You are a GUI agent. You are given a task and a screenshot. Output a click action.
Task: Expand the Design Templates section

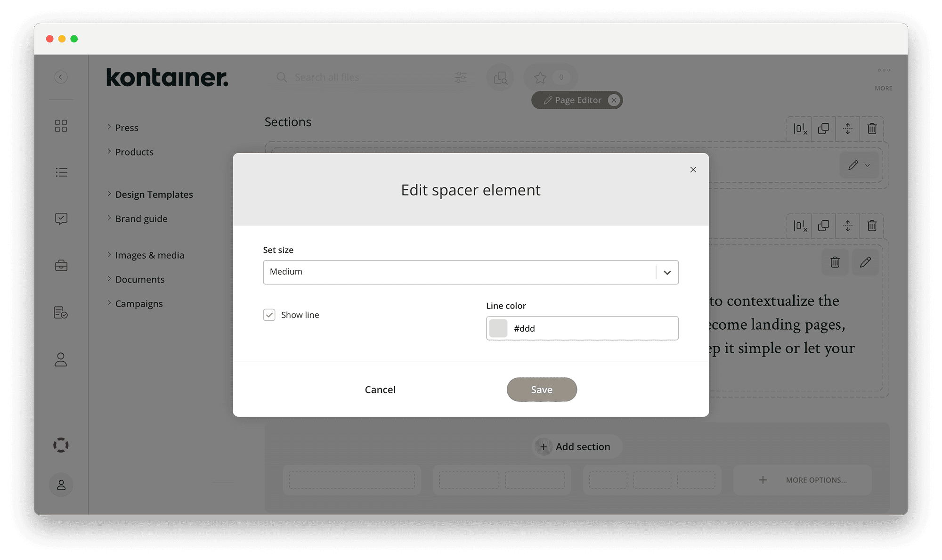pyautogui.click(x=154, y=194)
